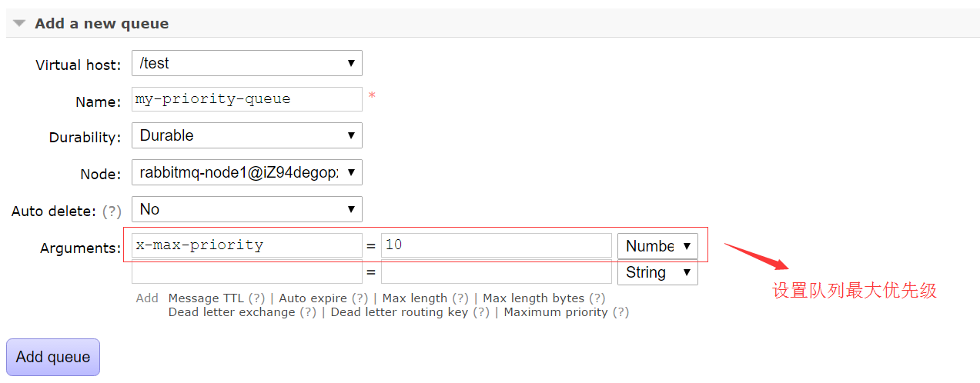Click the help (?) icon beside Dead letter routing key
This screenshot has width=980, height=383.
pos(481,312)
